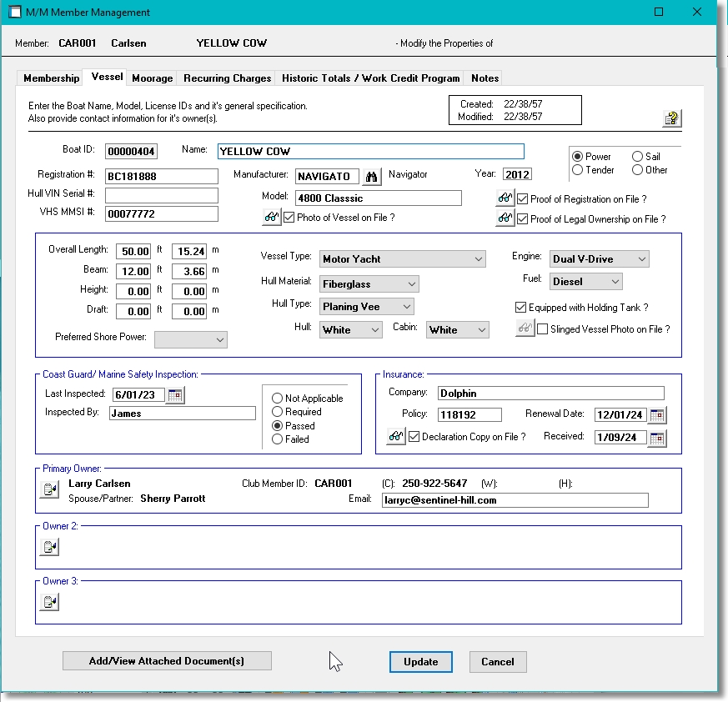728x702 pixels.
Task: Click view icon beside Photo of Vessel checkbox
Action: (x=271, y=218)
